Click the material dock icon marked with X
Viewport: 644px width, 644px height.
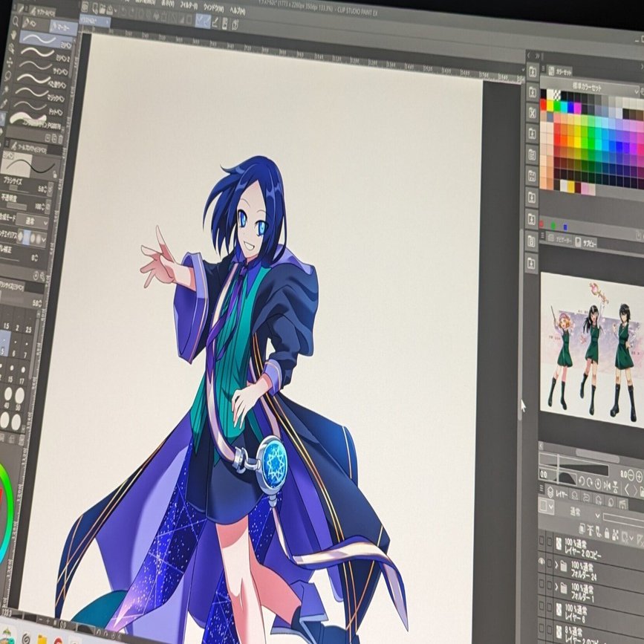coord(533,112)
